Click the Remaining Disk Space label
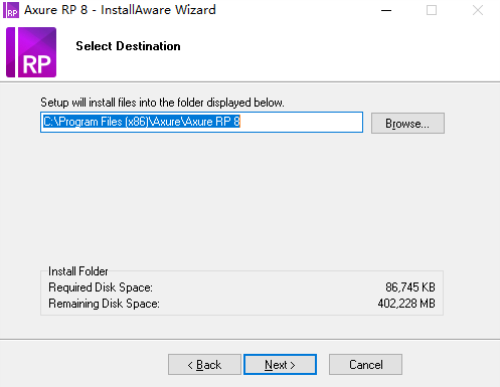 tap(104, 304)
